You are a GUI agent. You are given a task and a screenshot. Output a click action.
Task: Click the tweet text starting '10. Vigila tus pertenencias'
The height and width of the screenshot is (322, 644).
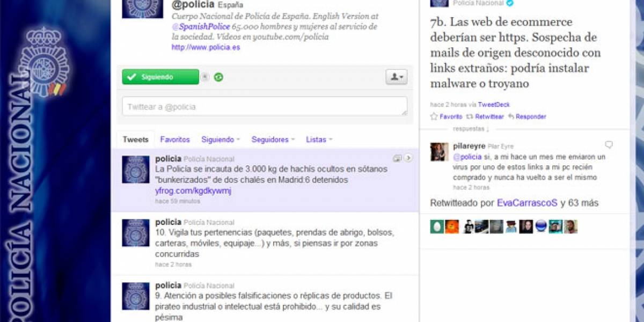(x=274, y=243)
